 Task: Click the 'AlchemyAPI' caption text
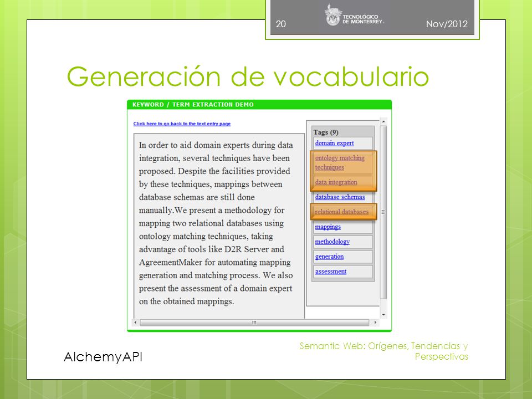[103, 357]
